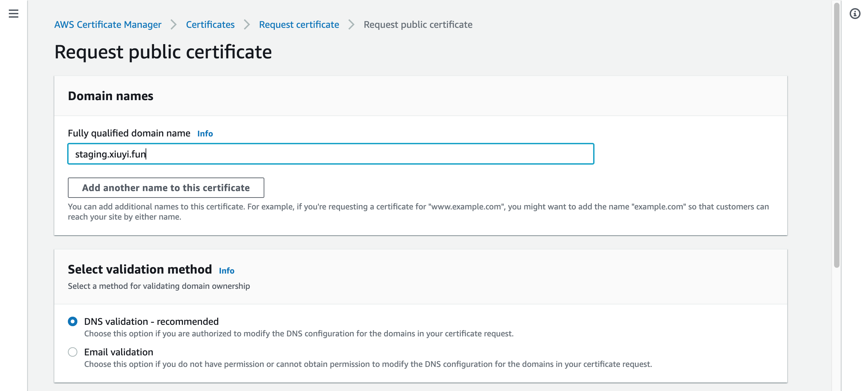Screen dimensions: 868x391
Task: Click the 'Domain names' section heading
Action: pyautogui.click(x=111, y=96)
